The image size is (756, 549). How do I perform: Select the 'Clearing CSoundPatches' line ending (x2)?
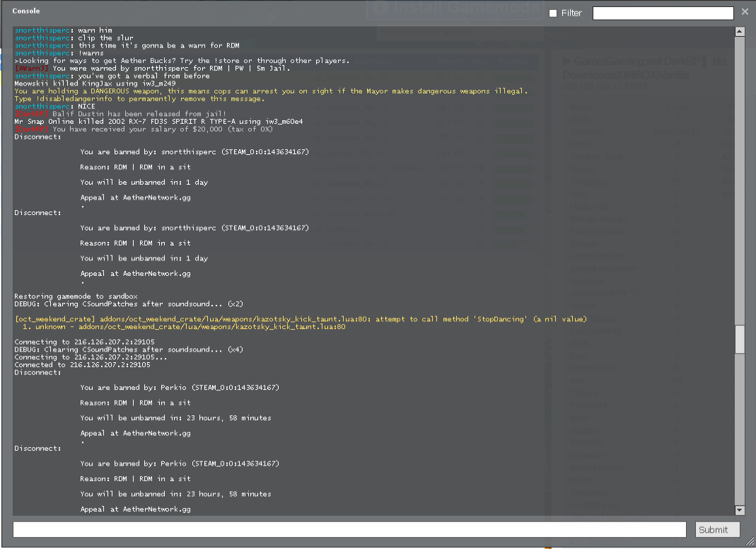(x=129, y=304)
